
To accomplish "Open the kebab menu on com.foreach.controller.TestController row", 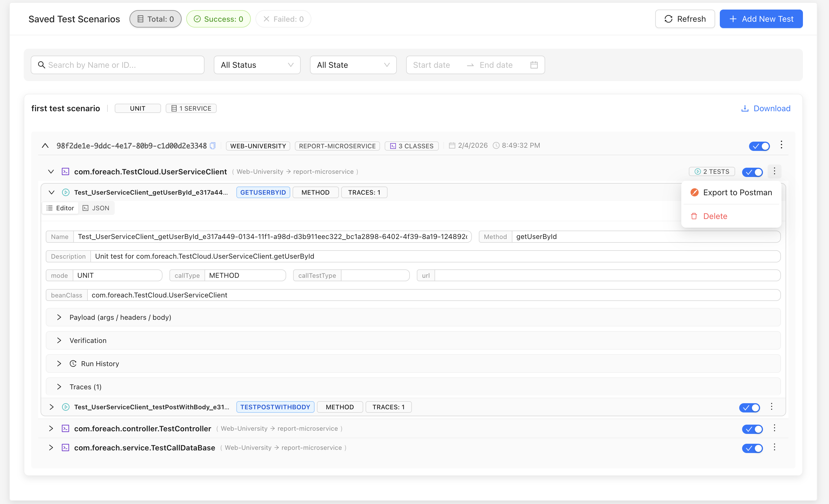I will click(x=774, y=428).
